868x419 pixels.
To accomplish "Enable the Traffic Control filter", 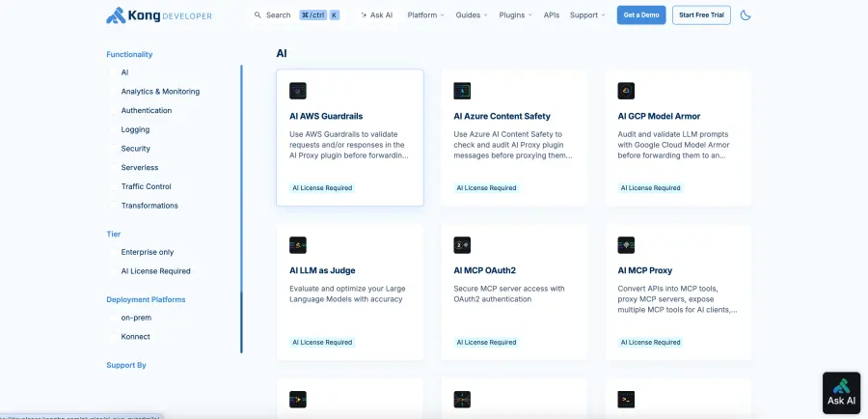I will [113, 186].
